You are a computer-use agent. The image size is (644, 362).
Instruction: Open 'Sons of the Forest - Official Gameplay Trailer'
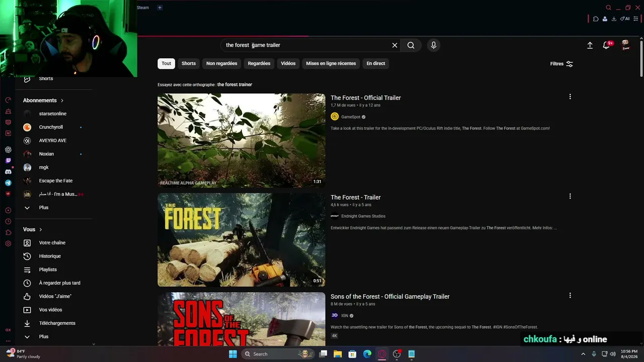pos(390,297)
